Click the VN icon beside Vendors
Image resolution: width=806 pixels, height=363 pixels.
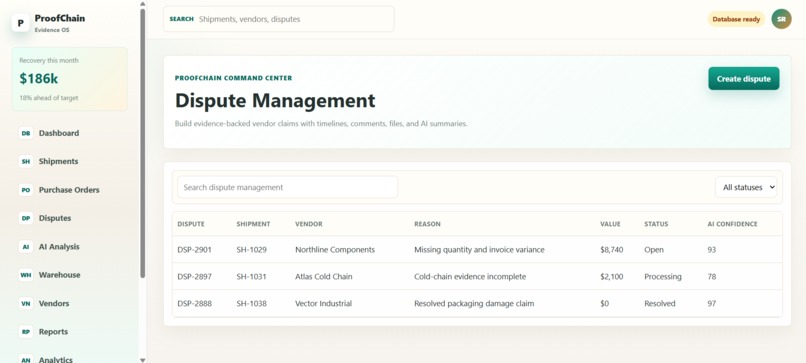tap(26, 303)
